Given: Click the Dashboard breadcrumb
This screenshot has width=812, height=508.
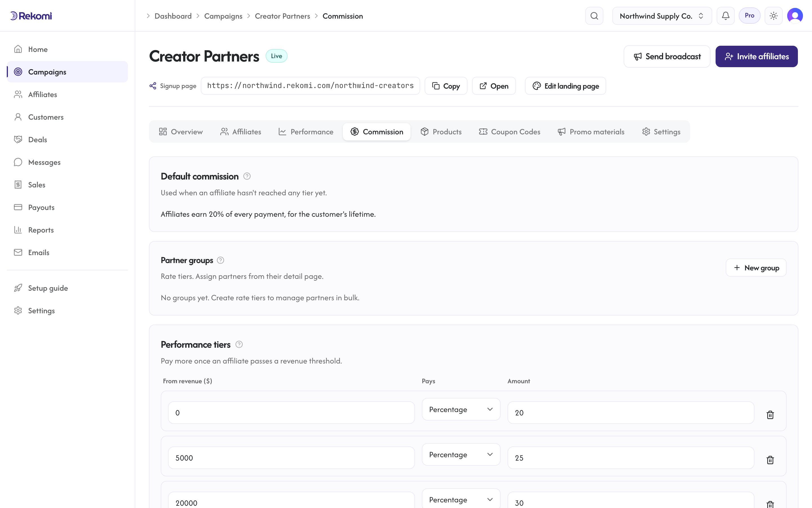Looking at the screenshot, I should [x=173, y=16].
